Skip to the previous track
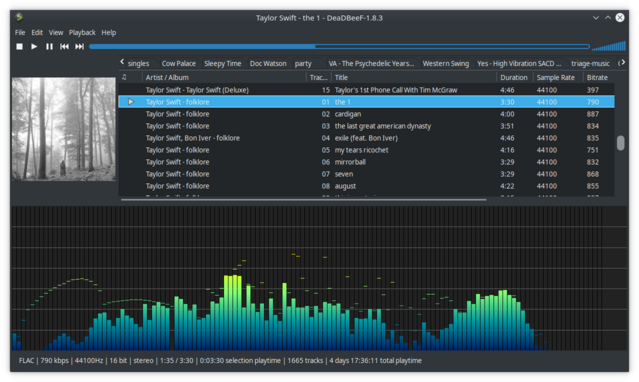 [64, 46]
